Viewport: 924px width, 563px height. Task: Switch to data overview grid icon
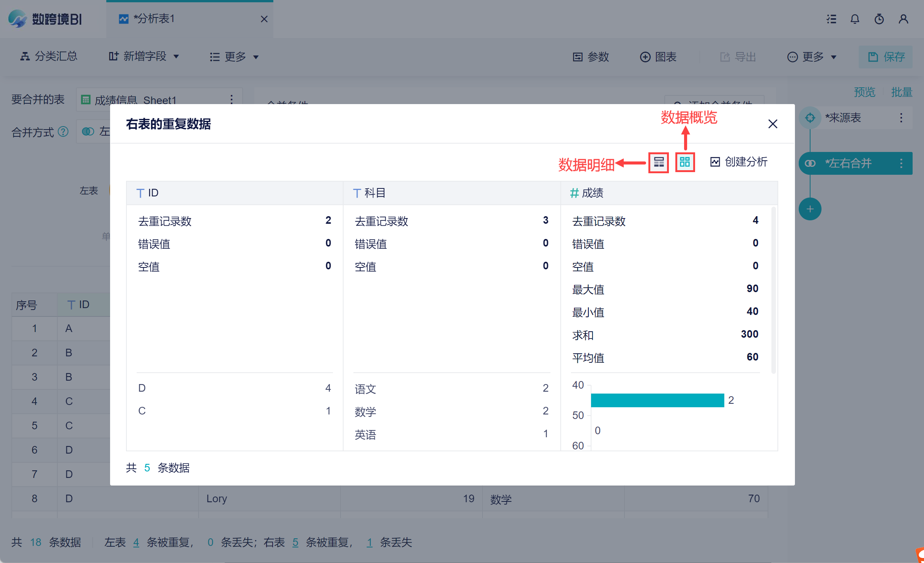tap(685, 162)
